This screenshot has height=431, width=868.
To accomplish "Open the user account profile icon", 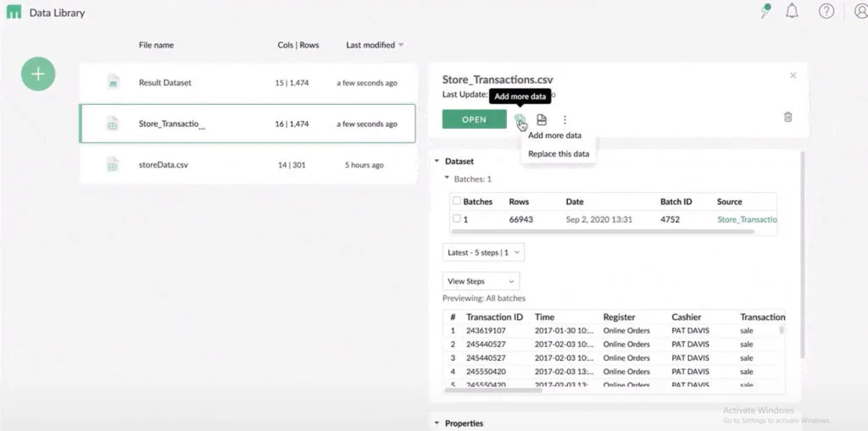I will 861,11.
